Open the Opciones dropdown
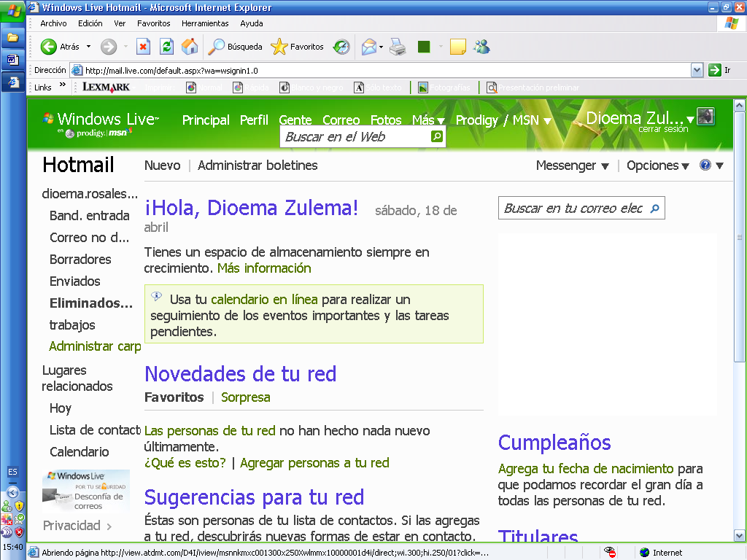The height and width of the screenshot is (560, 747). [658, 166]
